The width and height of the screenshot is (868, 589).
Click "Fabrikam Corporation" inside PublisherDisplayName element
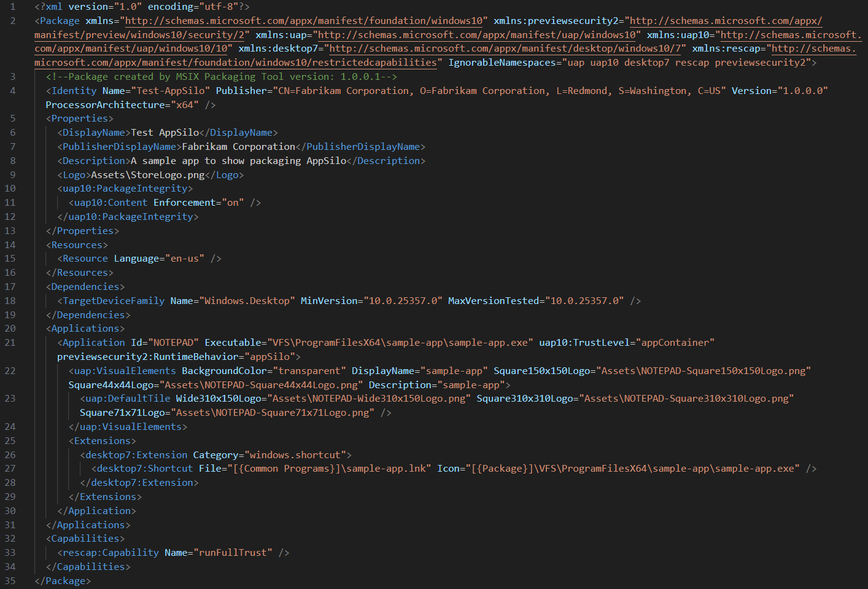(238, 147)
